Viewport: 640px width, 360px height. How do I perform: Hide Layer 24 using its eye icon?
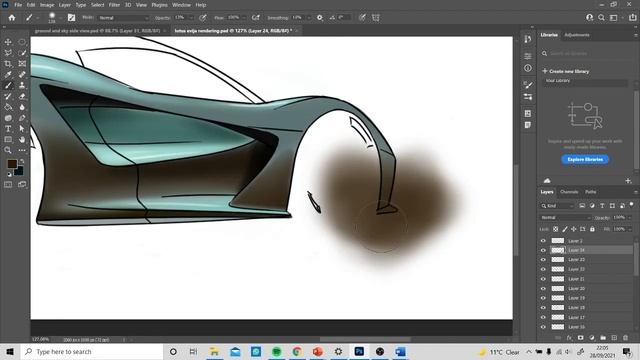pos(543,250)
